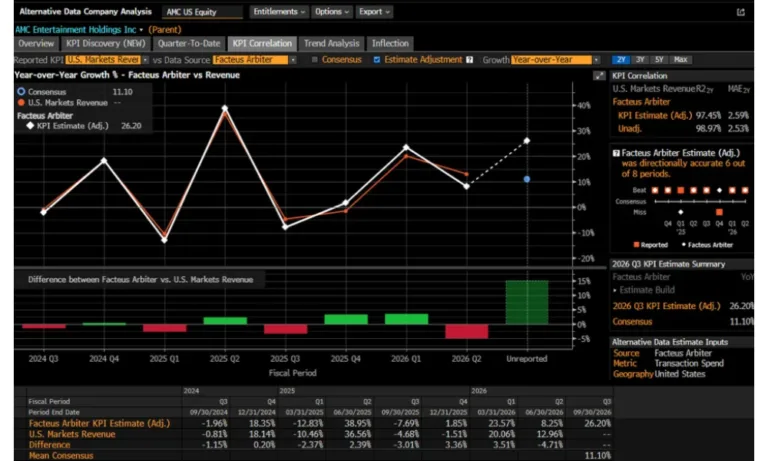Click the green 2026 Q1 difference bar
This screenshot has height=461, width=768.
pos(406,319)
